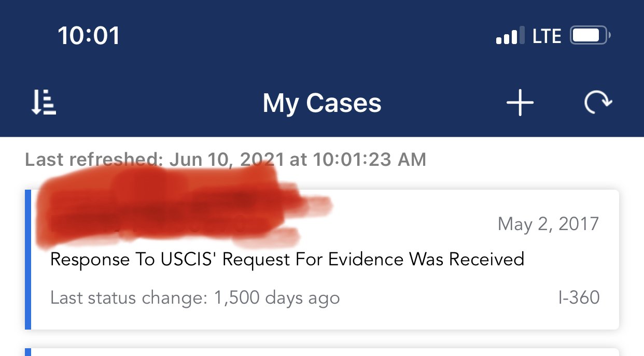This screenshot has height=356, width=644.
Task: Tap the Last refreshed timestamp line
Action: pyautogui.click(x=226, y=159)
